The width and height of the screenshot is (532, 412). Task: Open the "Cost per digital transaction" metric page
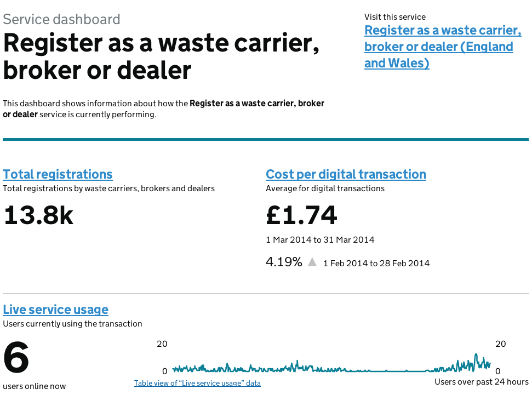[346, 174]
